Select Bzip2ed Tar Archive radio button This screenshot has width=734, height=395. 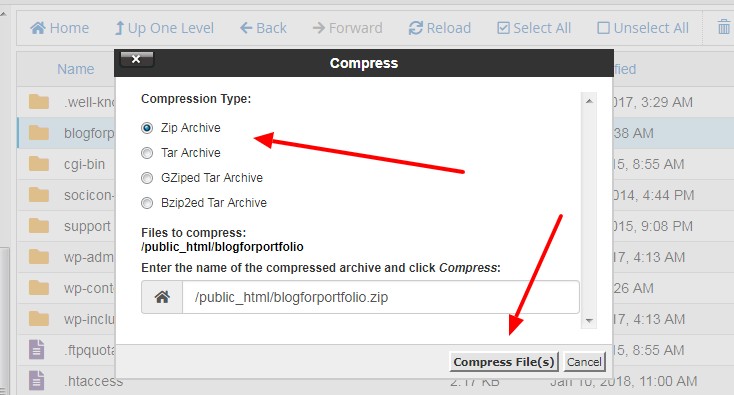(x=147, y=203)
